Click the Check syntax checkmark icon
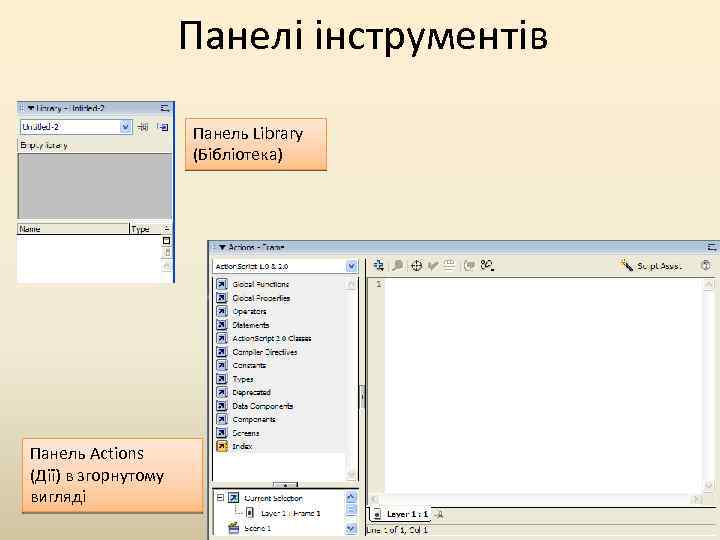The image size is (720, 540). (x=432, y=265)
